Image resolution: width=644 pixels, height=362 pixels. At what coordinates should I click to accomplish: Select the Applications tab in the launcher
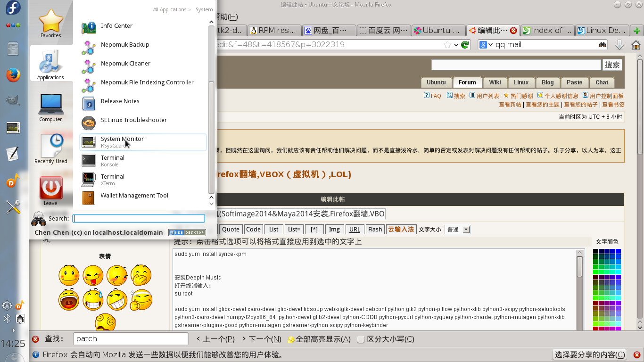coord(50,64)
